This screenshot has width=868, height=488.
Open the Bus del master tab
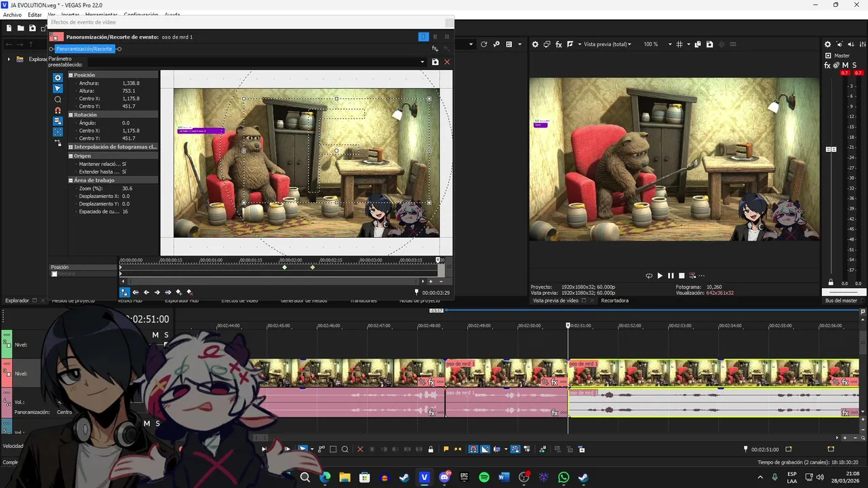842,300
